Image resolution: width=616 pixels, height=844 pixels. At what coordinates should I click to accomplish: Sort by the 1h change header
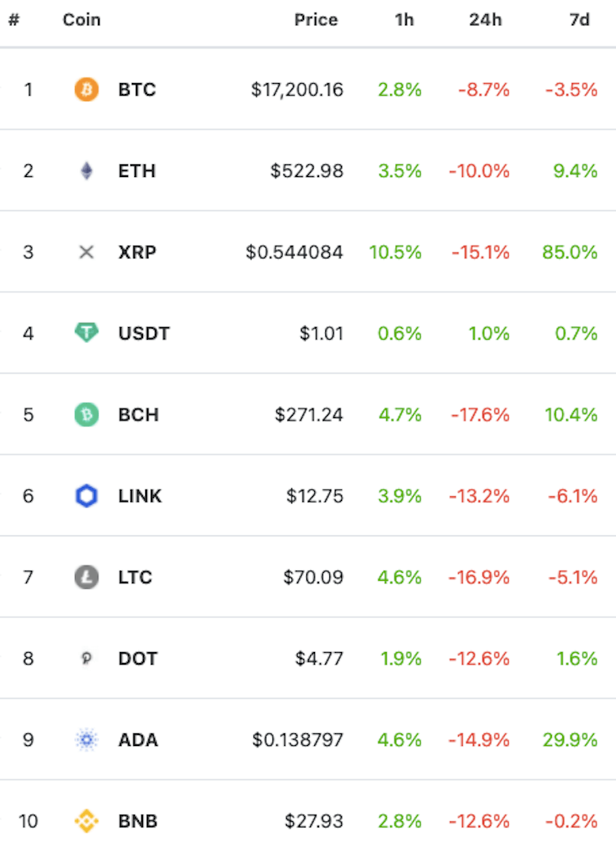tap(404, 20)
